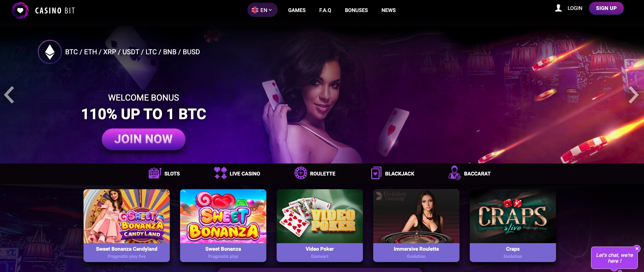Click the Ethereum diamond crypto icon
Screen dimensions: 644x272
[x=50, y=52]
